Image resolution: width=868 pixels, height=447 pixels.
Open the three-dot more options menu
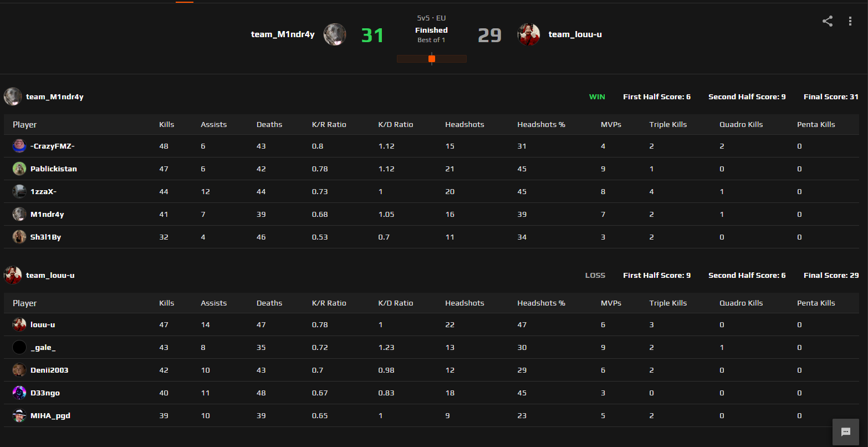click(x=850, y=22)
